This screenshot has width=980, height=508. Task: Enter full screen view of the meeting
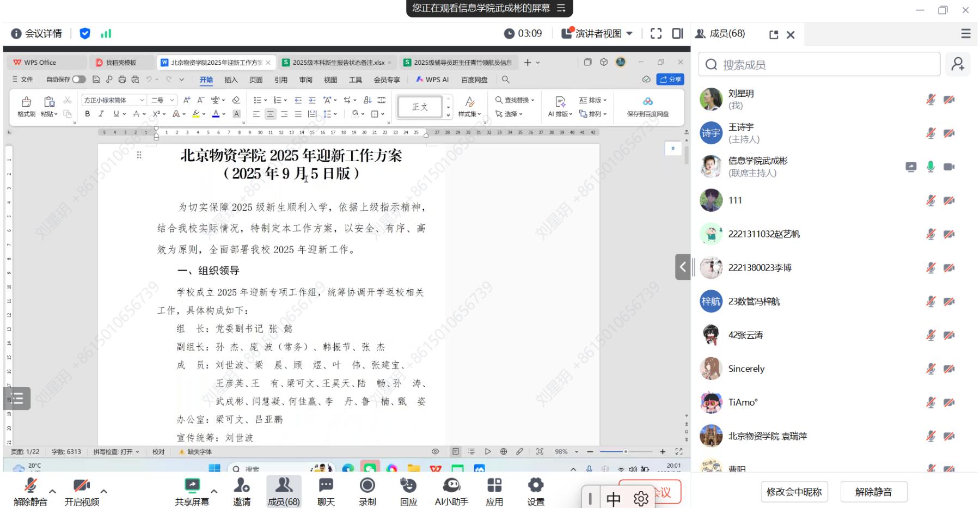(x=656, y=34)
